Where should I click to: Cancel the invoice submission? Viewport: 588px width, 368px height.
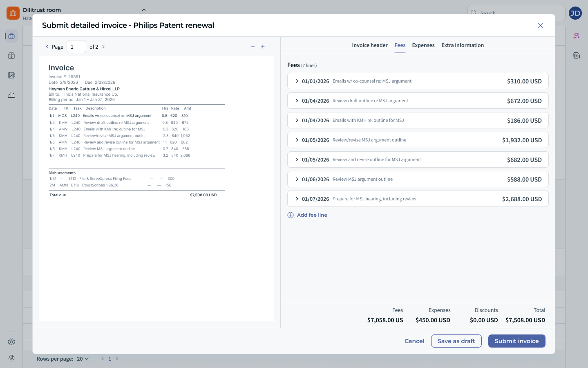tap(414, 341)
